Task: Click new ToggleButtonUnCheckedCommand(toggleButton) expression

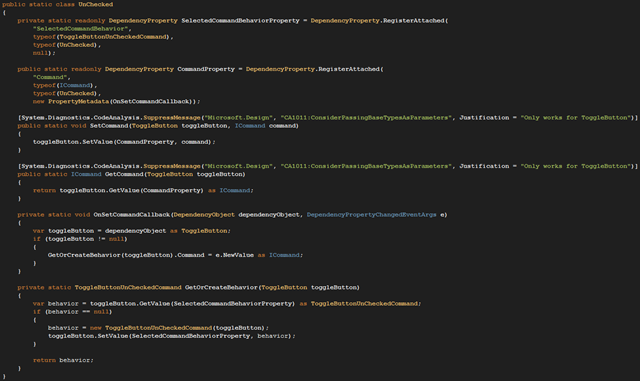Action: 178,328
